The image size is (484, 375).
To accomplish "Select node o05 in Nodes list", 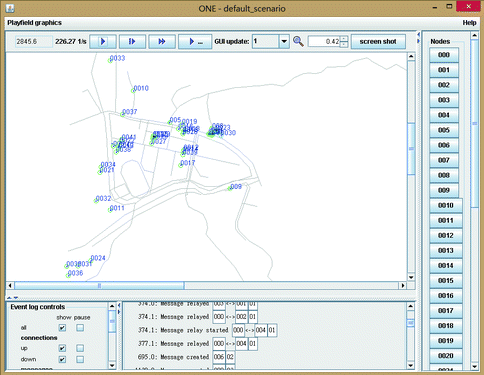I will click(444, 130).
